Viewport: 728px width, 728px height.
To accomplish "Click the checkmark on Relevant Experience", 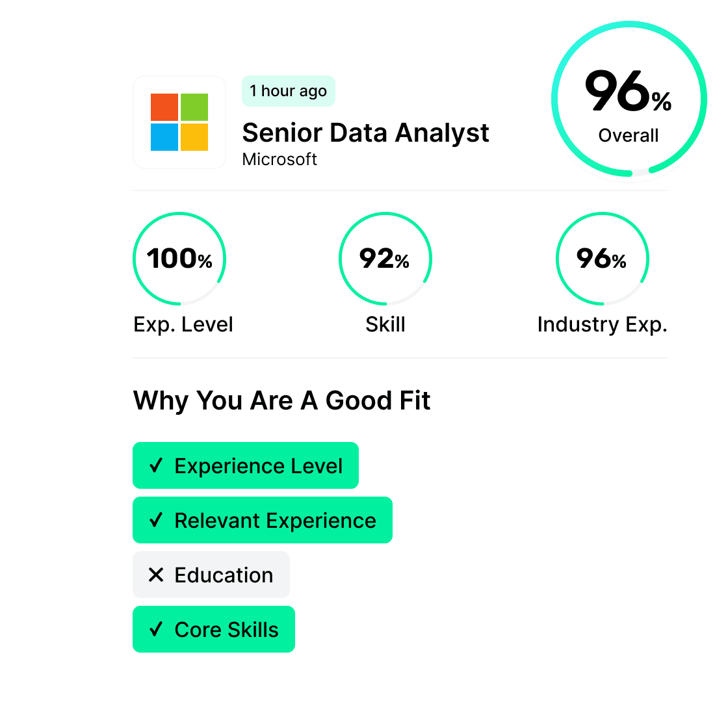I will [x=156, y=520].
